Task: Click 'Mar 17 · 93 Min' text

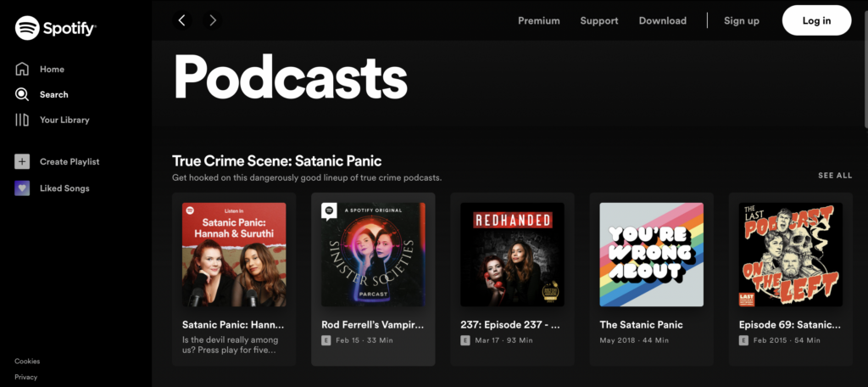Action: pyautogui.click(x=504, y=340)
